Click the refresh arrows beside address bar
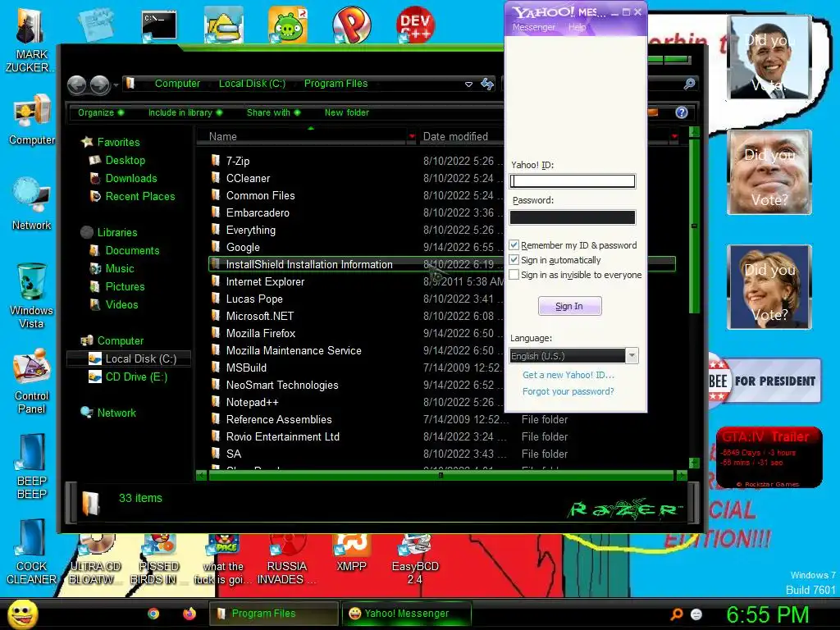Image resolution: width=840 pixels, height=630 pixels. pyautogui.click(x=487, y=84)
